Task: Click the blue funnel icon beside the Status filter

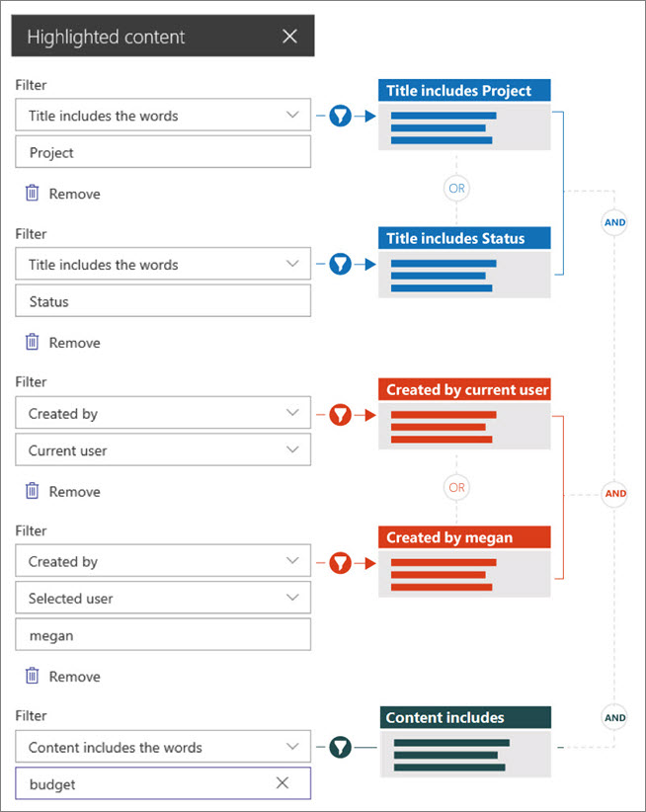Action: (341, 264)
